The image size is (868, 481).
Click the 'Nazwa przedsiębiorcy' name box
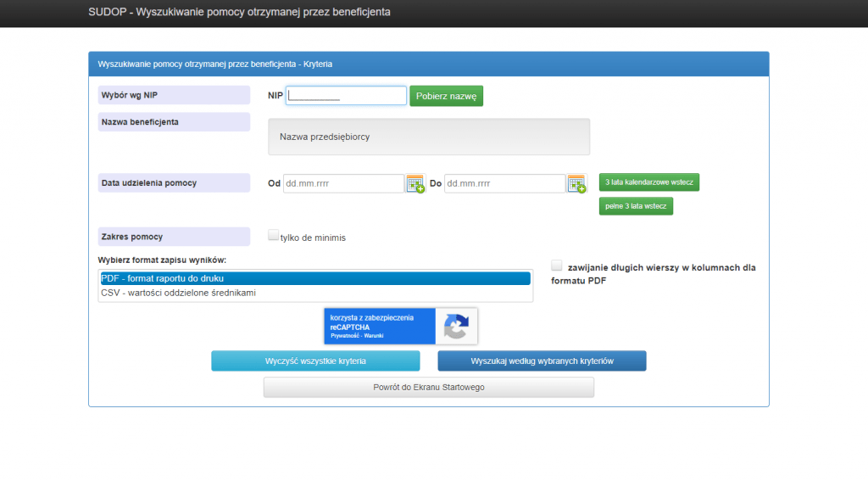(428, 137)
